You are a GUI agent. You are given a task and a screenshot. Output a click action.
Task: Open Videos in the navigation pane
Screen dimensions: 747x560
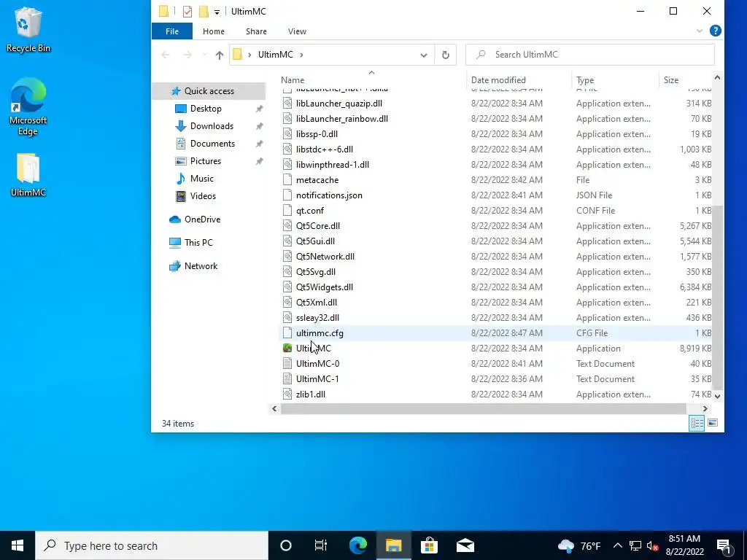click(x=203, y=196)
